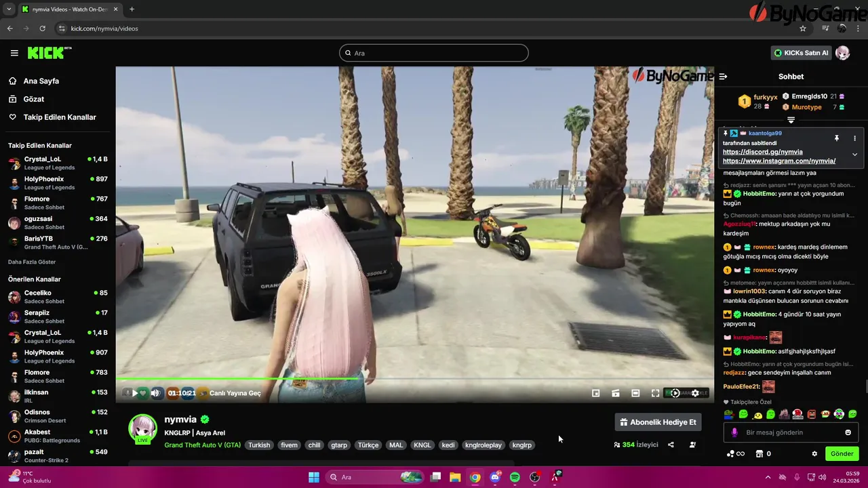This screenshot has width=868, height=488.
Task: Enter fullscreen video mode
Action: 655,393
